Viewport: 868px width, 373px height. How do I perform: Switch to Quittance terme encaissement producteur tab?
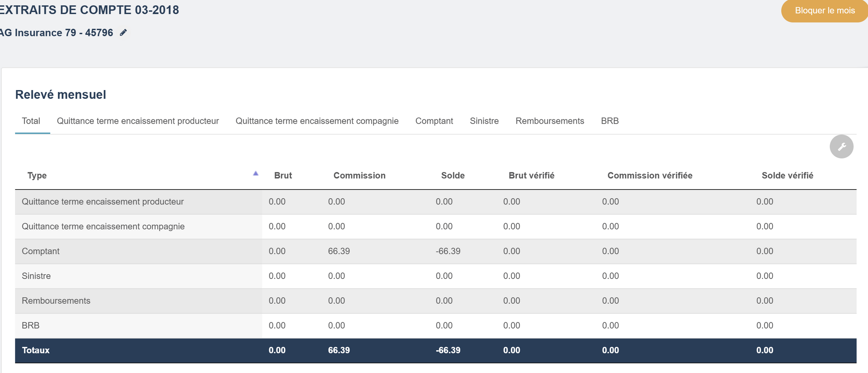138,121
